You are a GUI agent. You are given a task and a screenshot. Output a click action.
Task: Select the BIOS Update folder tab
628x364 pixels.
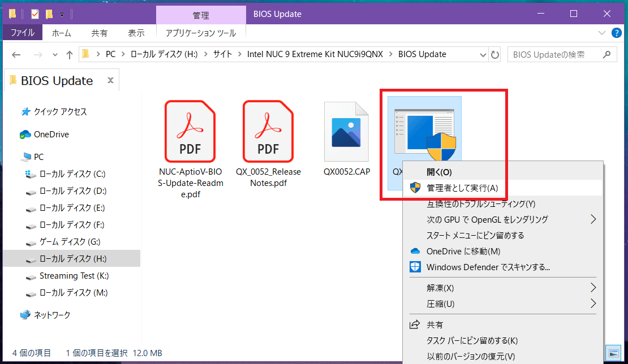[57, 80]
